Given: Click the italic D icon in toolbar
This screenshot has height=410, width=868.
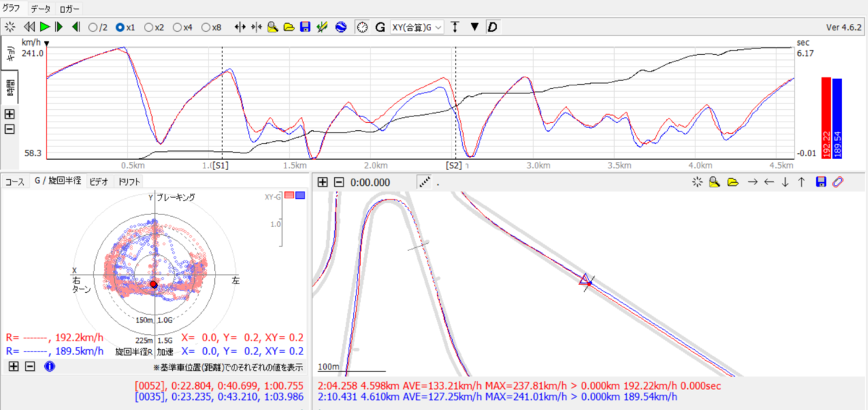Looking at the screenshot, I should coord(493,27).
